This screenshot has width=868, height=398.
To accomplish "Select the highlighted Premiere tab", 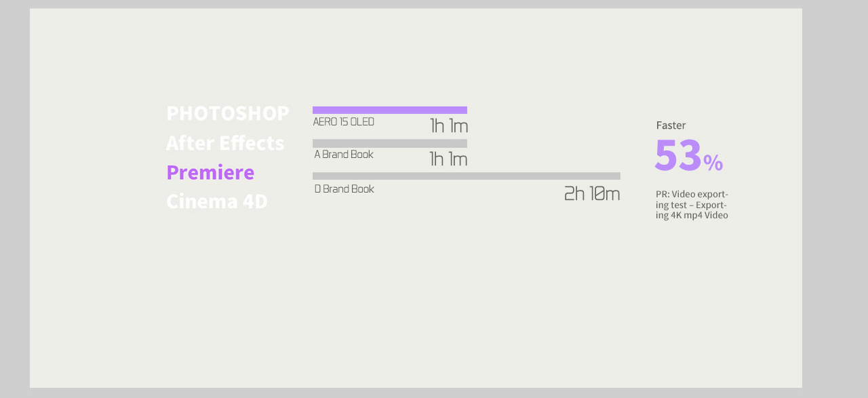I will coord(210,172).
